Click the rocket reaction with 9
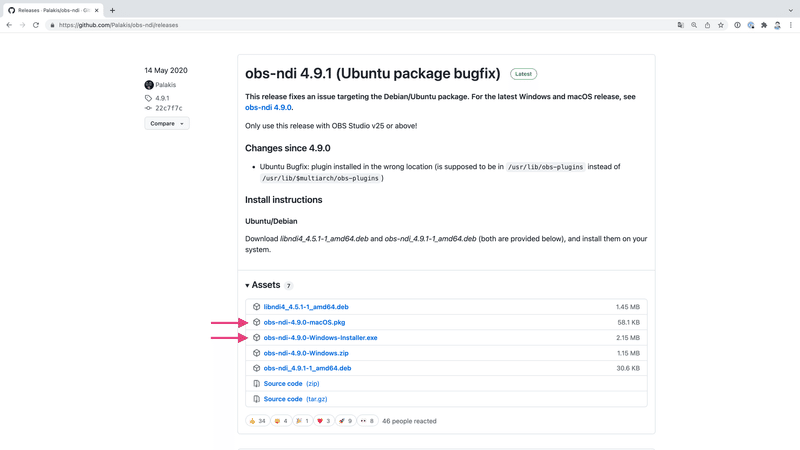The height and width of the screenshot is (450, 800). 345,421
